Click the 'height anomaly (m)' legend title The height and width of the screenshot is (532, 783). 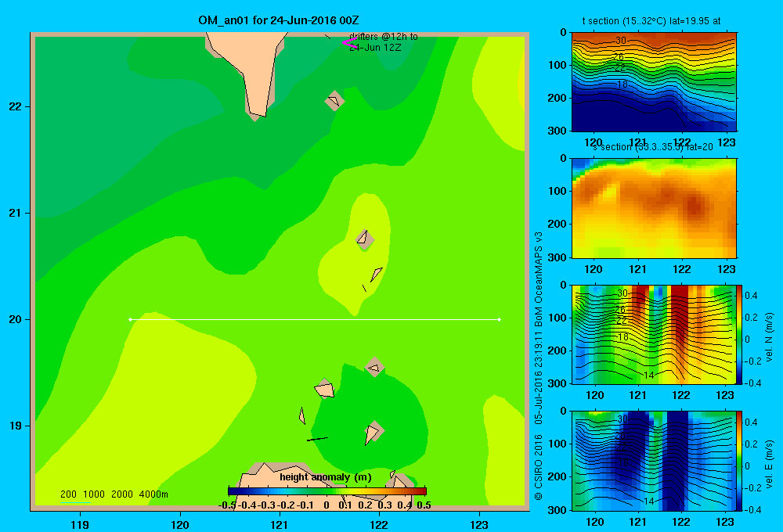click(326, 477)
